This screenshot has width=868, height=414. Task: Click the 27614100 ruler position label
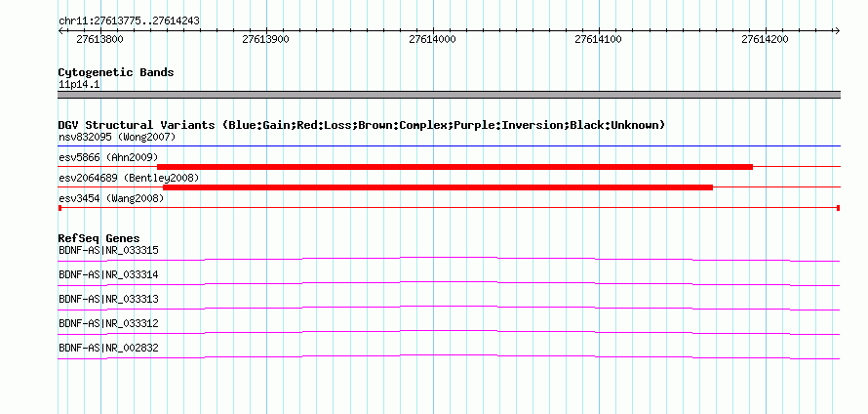pyautogui.click(x=599, y=39)
